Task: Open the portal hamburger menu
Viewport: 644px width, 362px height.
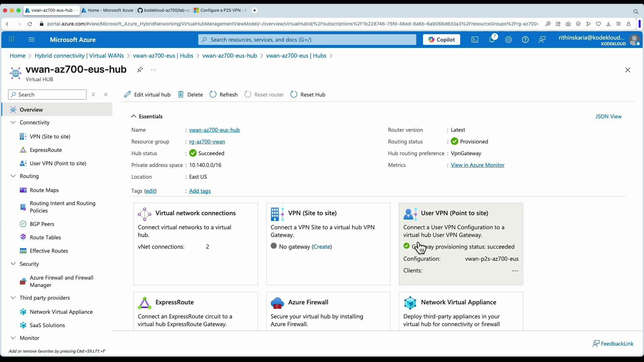Action: tap(32, 40)
